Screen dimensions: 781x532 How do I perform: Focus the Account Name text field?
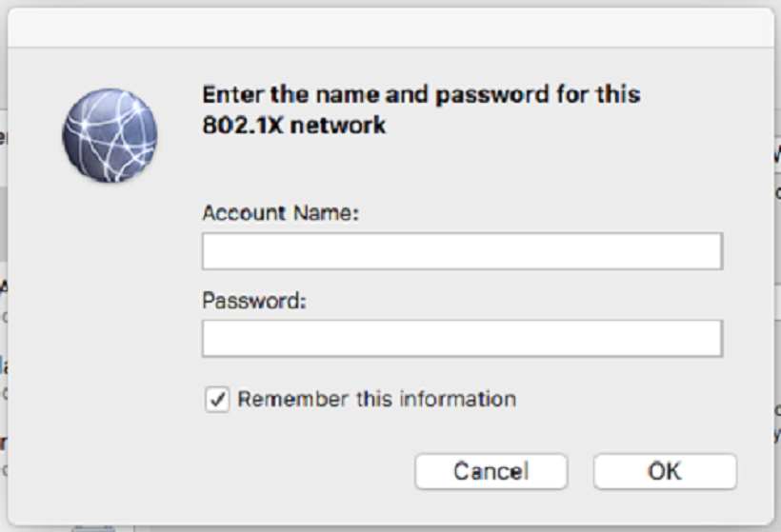(x=462, y=251)
